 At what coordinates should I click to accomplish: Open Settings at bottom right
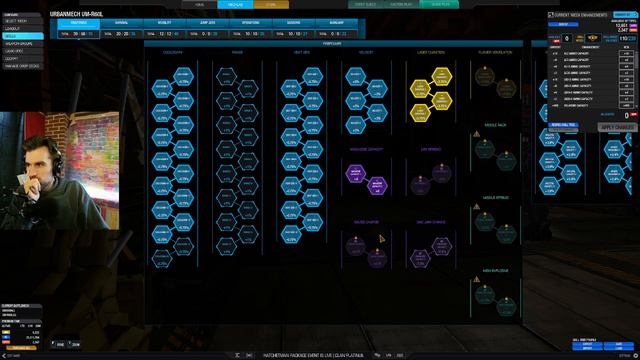pyautogui.click(x=628, y=356)
